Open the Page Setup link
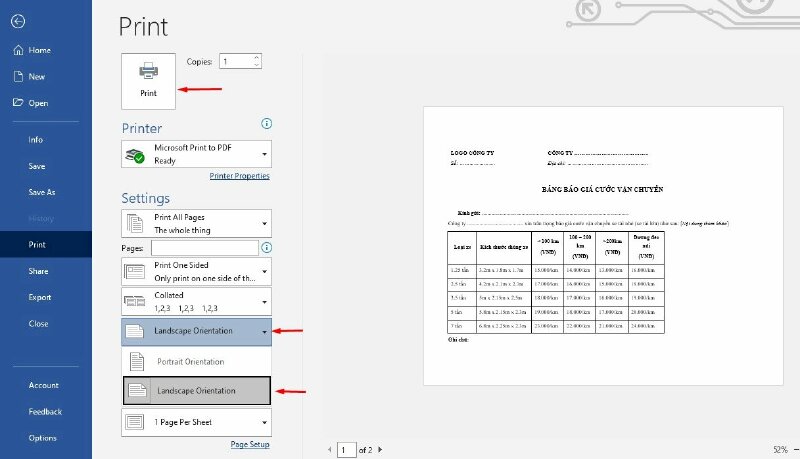The height and width of the screenshot is (459, 800). pos(249,444)
